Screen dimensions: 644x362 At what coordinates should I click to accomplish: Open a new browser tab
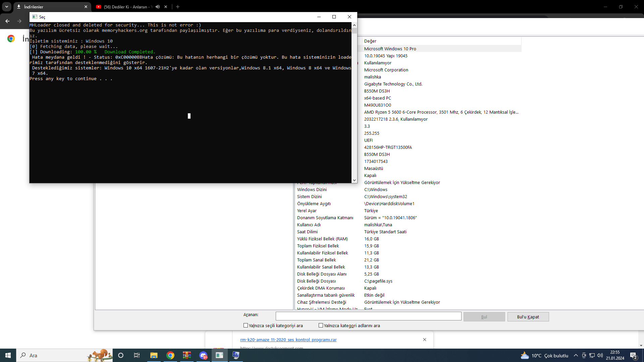tap(178, 7)
